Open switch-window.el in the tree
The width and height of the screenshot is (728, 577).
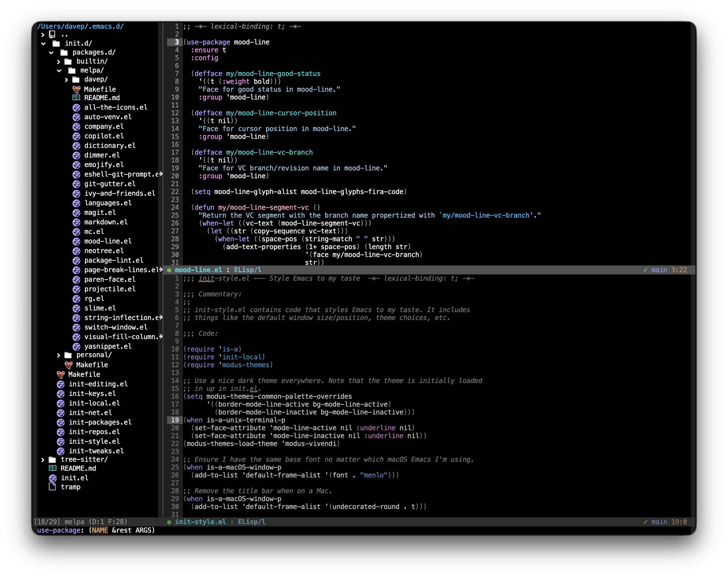coord(116,328)
